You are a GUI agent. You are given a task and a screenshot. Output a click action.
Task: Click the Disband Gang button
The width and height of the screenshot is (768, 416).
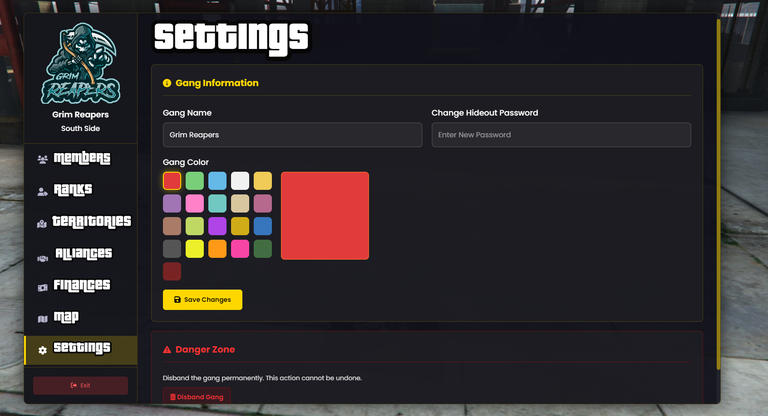(x=196, y=397)
